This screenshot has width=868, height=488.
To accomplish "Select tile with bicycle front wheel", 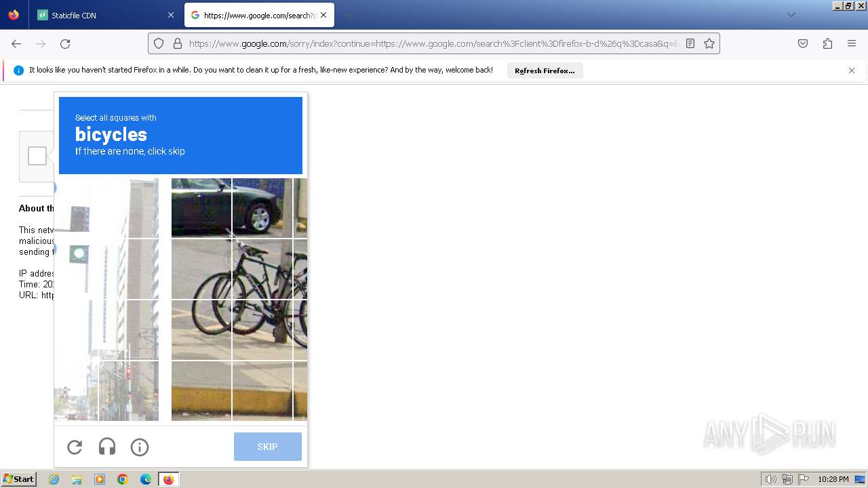I will [x=201, y=329].
